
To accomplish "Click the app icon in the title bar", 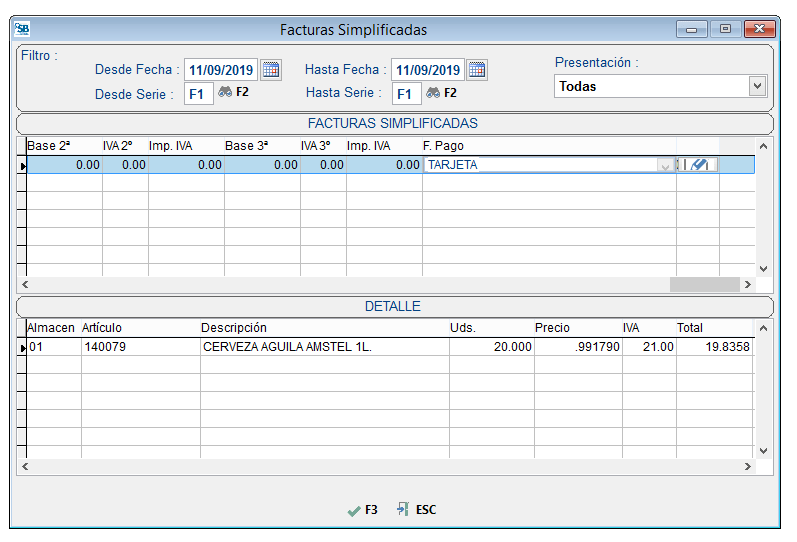I will pos(22,30).
